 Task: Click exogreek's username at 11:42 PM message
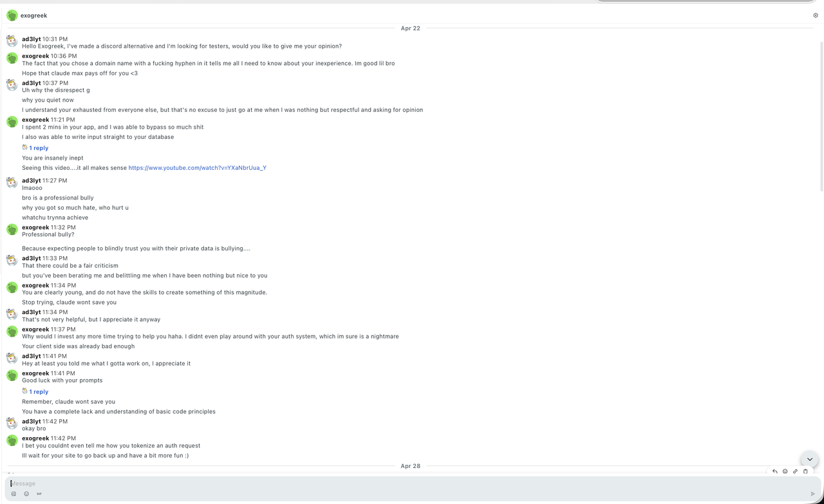(x=35, y=438)
